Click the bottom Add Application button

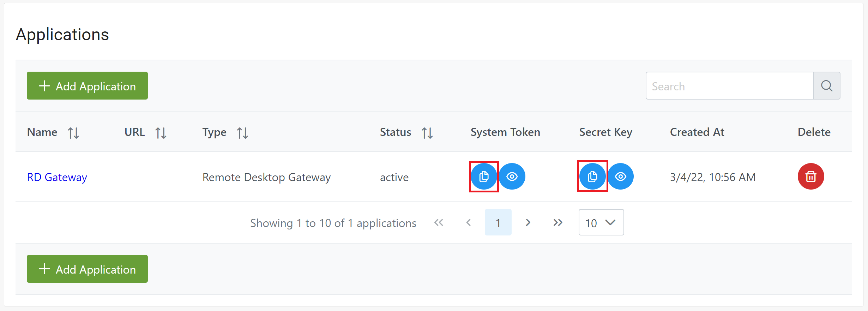pyautogui.click(x=87, y=269)
